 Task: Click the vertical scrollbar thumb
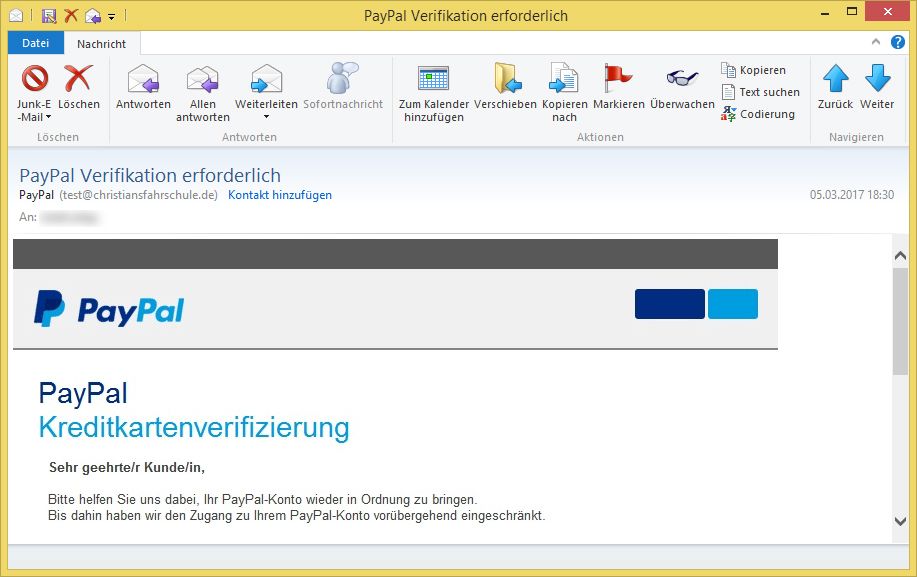point(901,322)
